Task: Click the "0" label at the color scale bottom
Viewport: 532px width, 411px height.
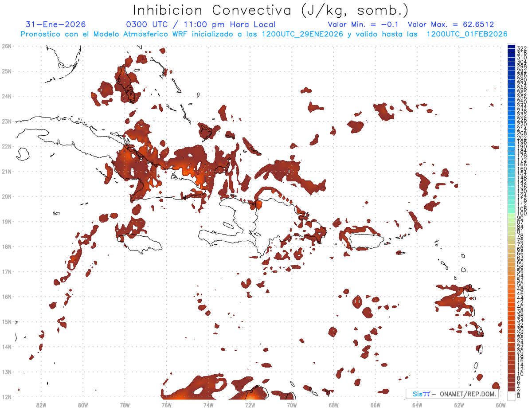Action: click(x=519, y=396)
